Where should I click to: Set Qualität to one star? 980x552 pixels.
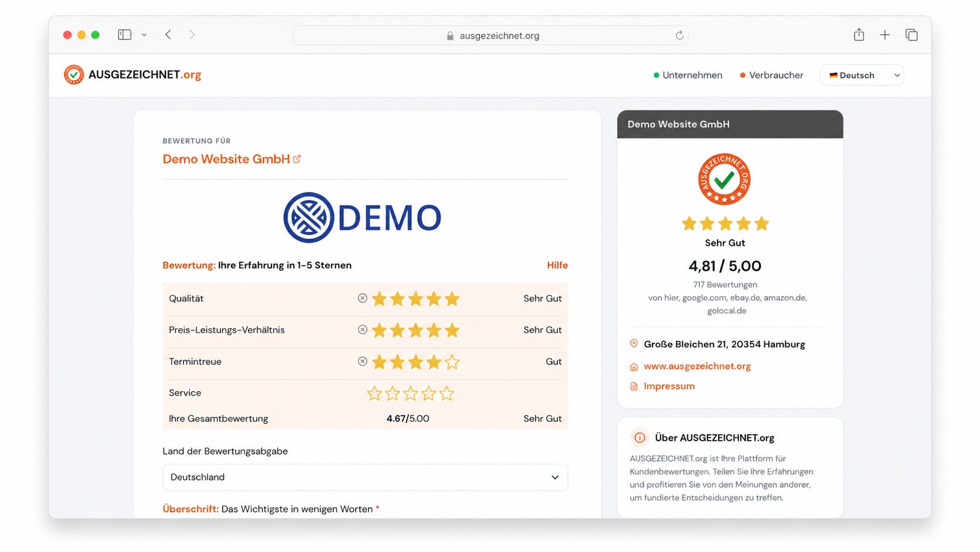pos(379,299)
